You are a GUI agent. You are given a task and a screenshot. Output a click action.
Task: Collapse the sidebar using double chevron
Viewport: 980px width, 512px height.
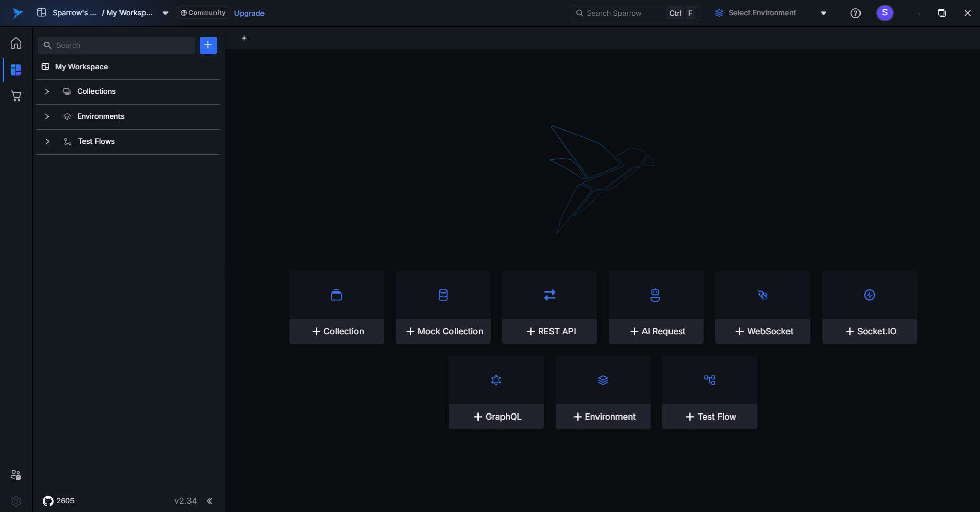click(x=209, y=501)
